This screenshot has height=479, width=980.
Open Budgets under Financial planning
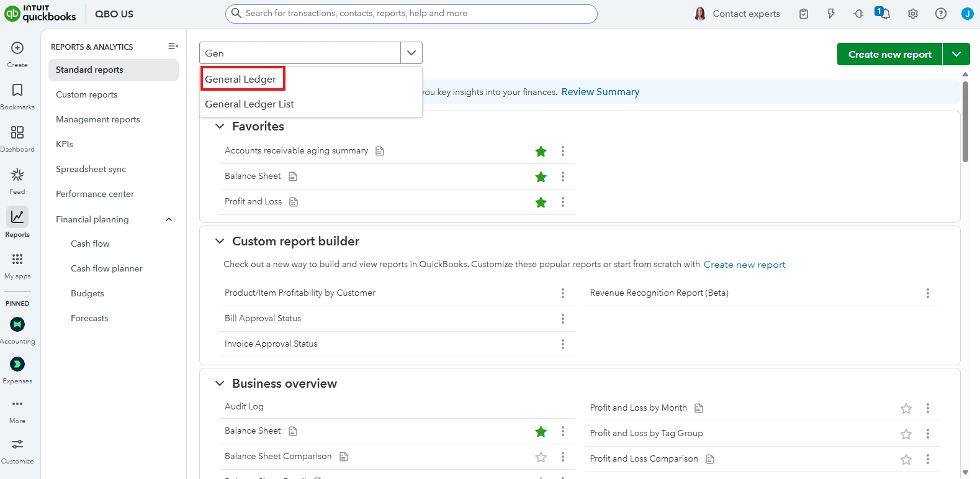(88, 293)
